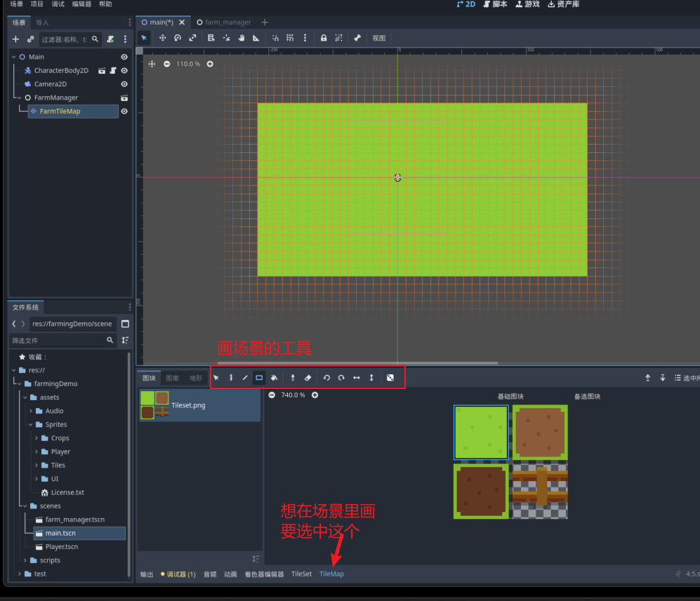Screen dimensions: 700x601
Task: Click the random tile dice icon
Action: [x=390, y=378]
